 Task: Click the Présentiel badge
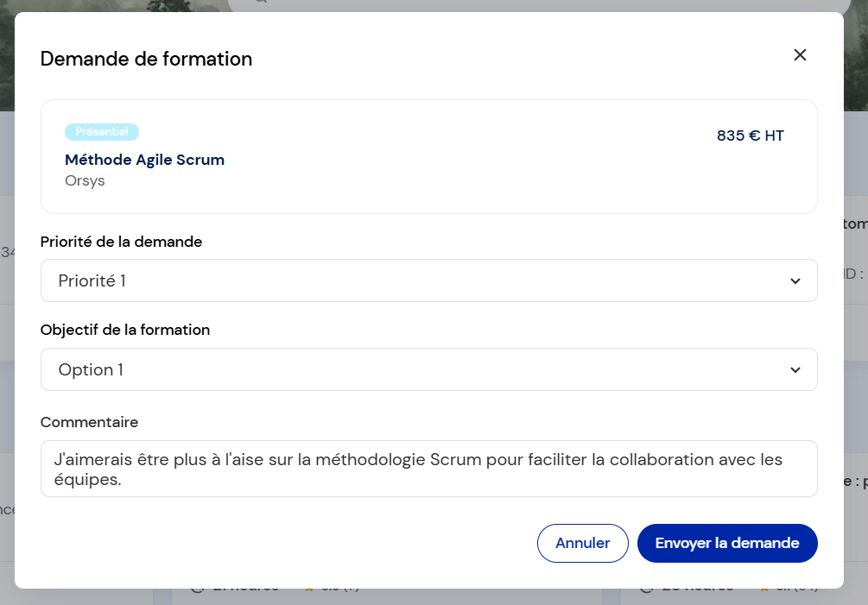(x=102, y=132)
